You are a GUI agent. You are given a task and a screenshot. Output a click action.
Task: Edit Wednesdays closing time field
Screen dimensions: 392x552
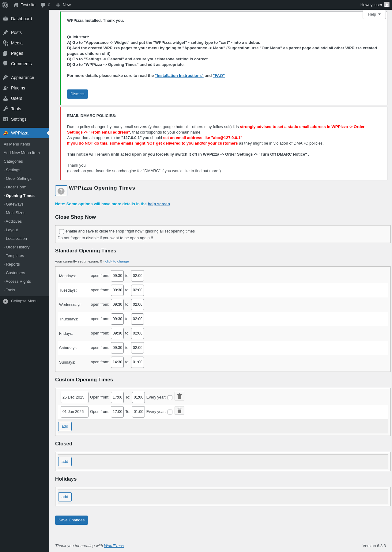point(138,304)
